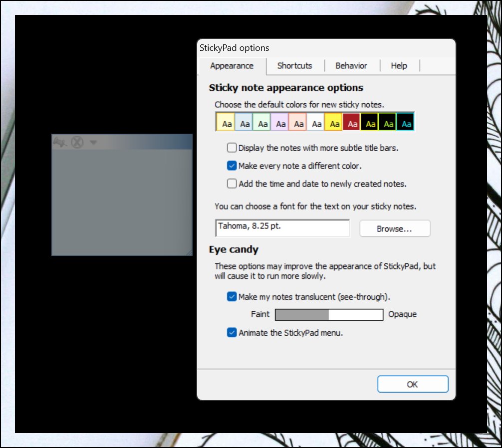Click the pin icon on the sticky note
Screen dimensions: 502x448
[59, 142]
